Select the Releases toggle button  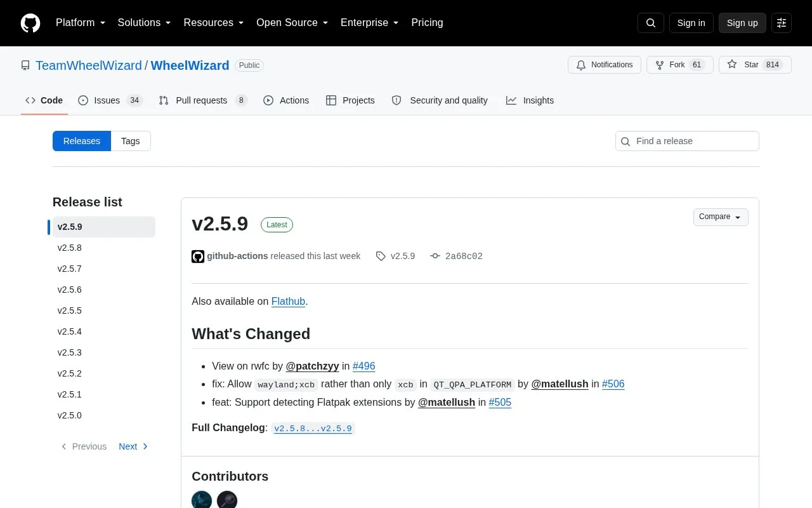(82, 141)
